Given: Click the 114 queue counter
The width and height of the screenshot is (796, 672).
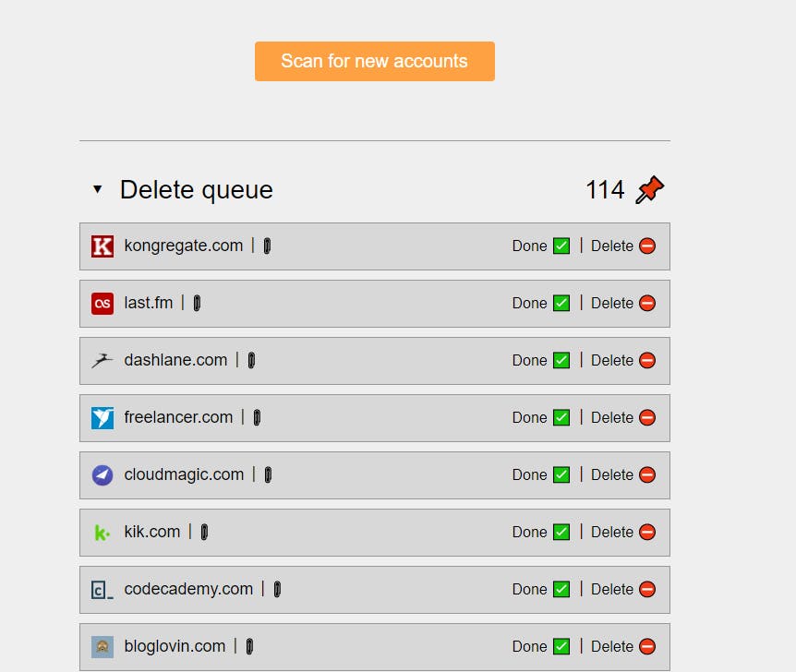Looking at the screenshot, I should (604, 189).
